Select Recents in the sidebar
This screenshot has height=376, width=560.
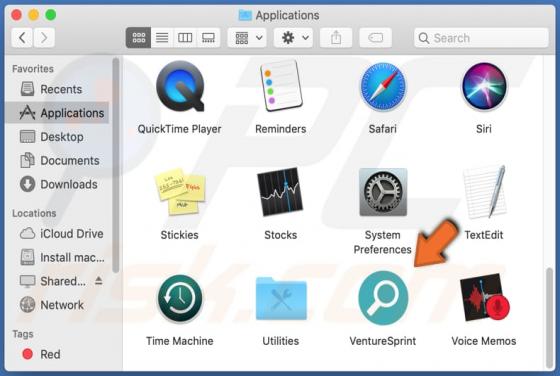[x=57, y=89]
